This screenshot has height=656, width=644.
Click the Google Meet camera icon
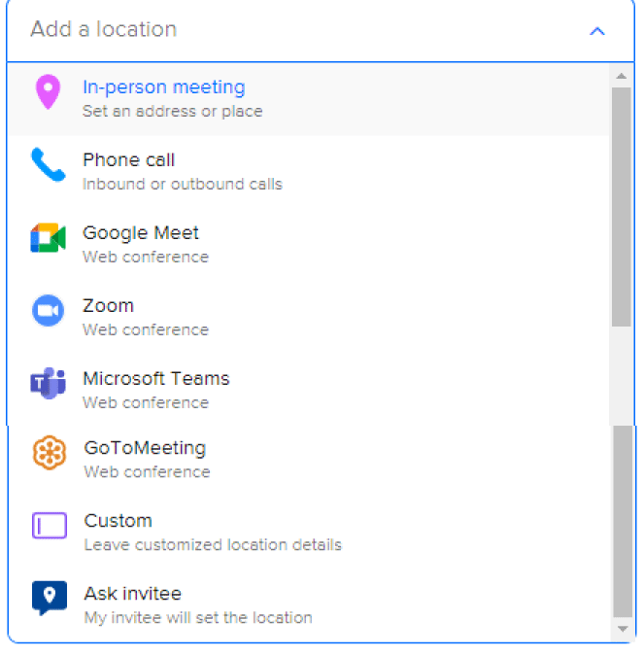pos(48,239)
